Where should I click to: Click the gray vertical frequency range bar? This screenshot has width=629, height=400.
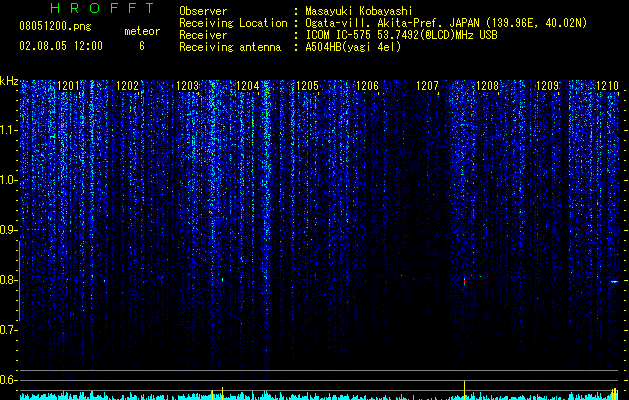pyautogui.click(x=19, y=281)
